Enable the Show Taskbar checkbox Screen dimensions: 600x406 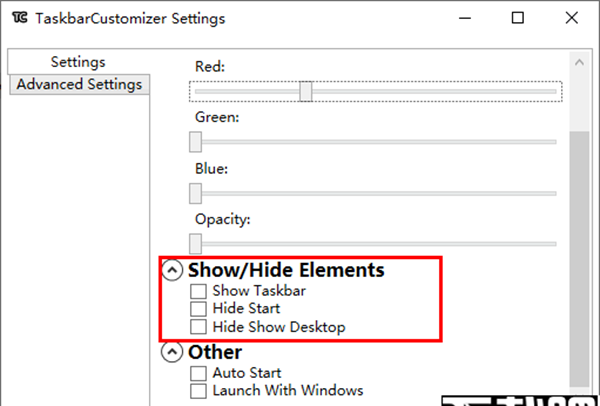click(x=198, y=291)
